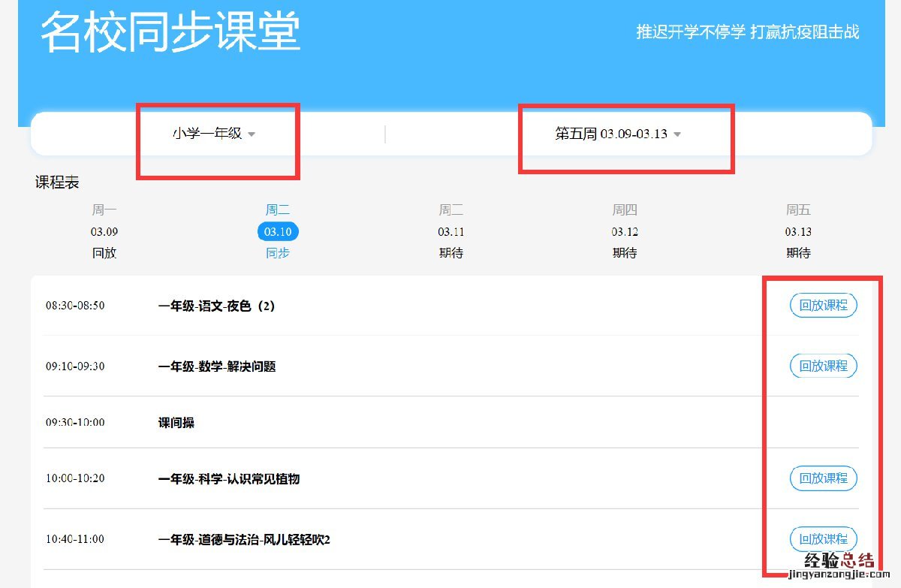Click 回放课程 for 语文-夜色(2)
The width and height of the screenshot is (901, 588).
[823, 306]
